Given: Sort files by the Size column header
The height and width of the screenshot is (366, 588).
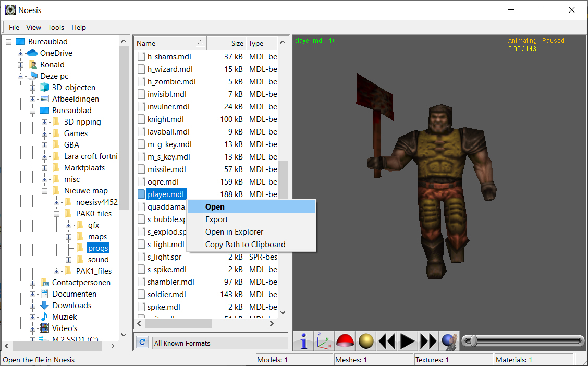Looking at the screenshot, I should click(x=236, y=43).
